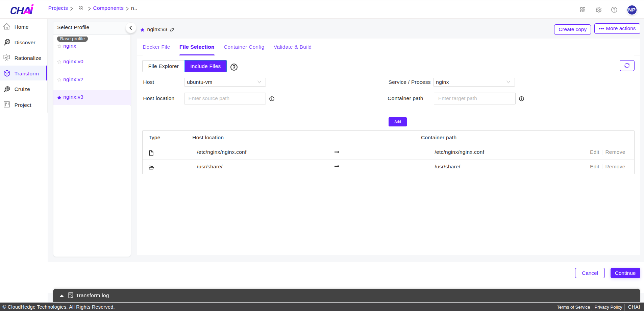Focus the Host location source path field
This screenshot has height=311, width=644.
225,98
